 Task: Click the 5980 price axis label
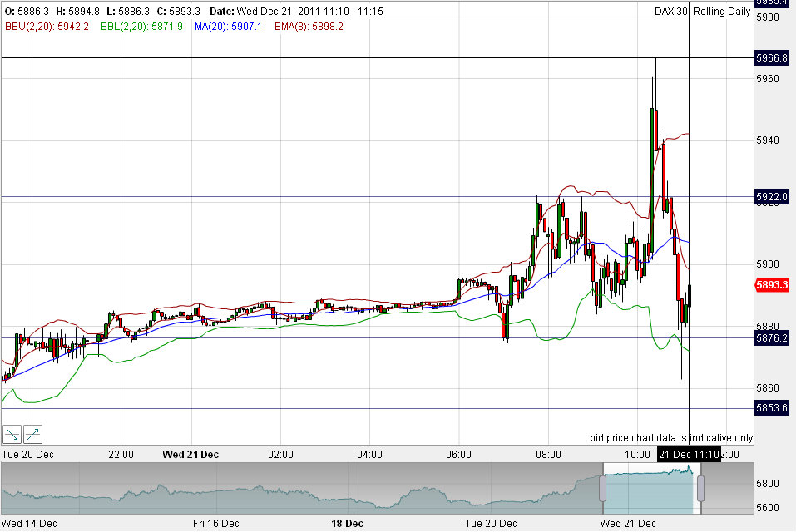(768, 17)
